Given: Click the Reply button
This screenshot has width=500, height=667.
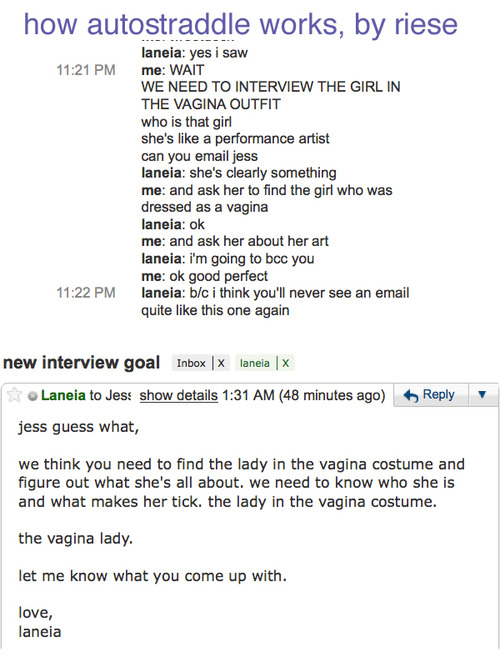Looking at the screenshot, I should (x=431, y=395).
